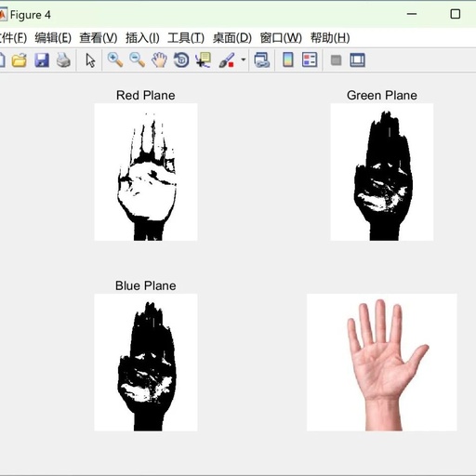Viewport: 476px width, 476px height.
Task: Expand the Brush color dropdown arrow
Action: 244,59
